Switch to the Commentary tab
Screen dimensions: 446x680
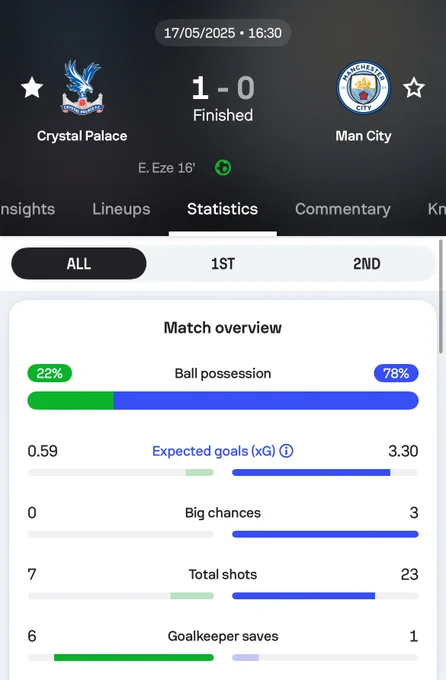tap(343, 209)
